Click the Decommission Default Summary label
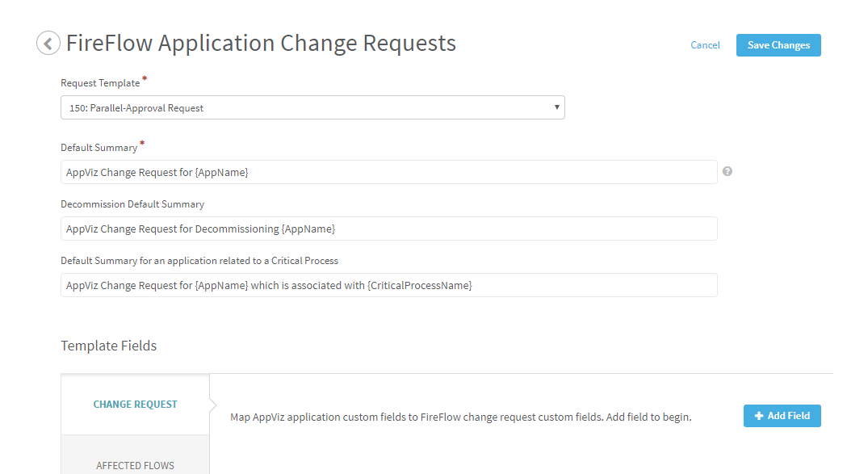868x474 pixels. click(x=132, y=204)
